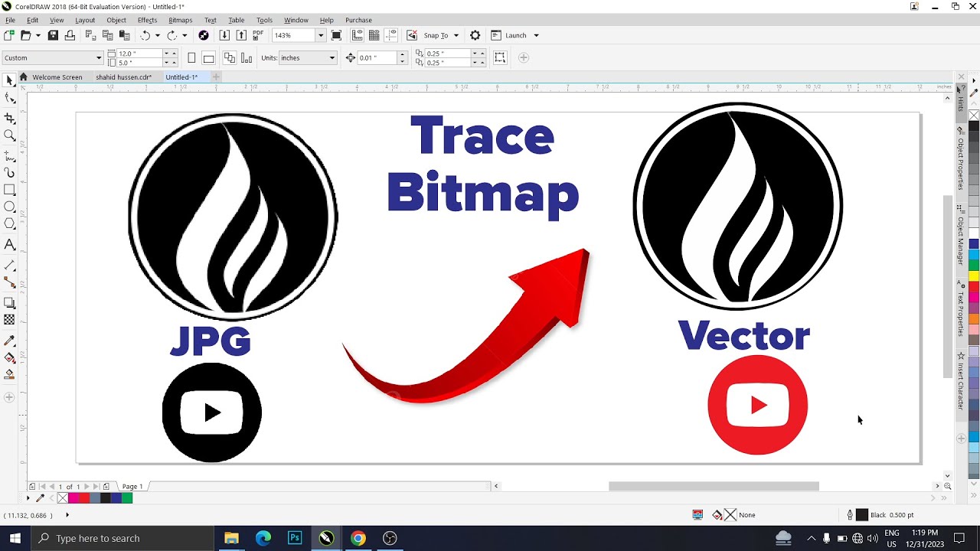
Task: Open the File menu
Action: tap(10, 20)
